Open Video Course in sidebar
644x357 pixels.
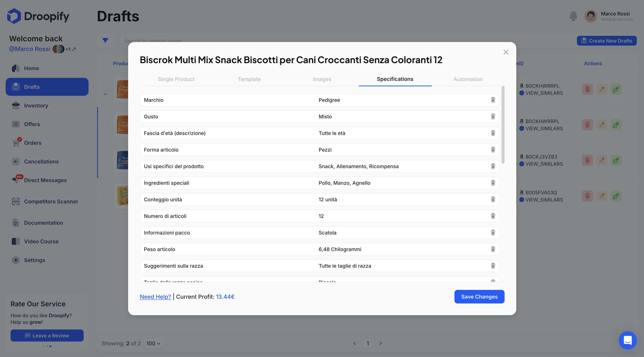[47, 241]
